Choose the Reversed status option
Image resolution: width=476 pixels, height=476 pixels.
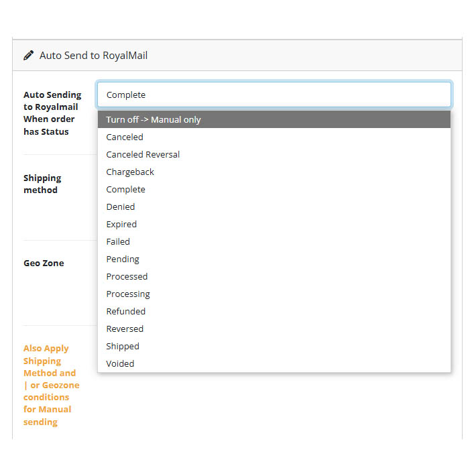(x=274, y=329)
